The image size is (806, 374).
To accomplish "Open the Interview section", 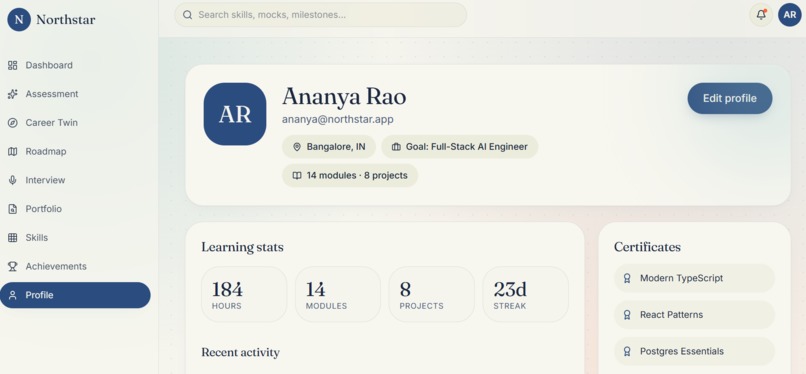I will (75, 180).
